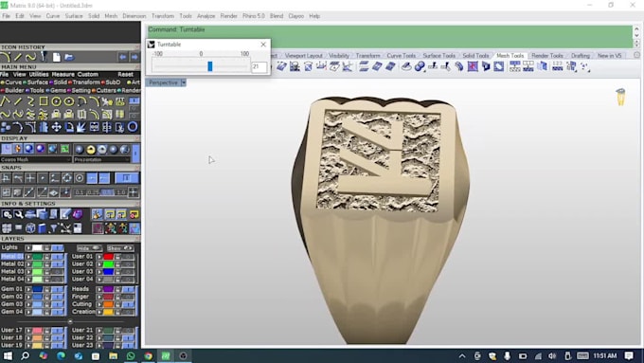Toggle the wide blue snap button
The image size is (644, 363).
[x=127, y=178]
